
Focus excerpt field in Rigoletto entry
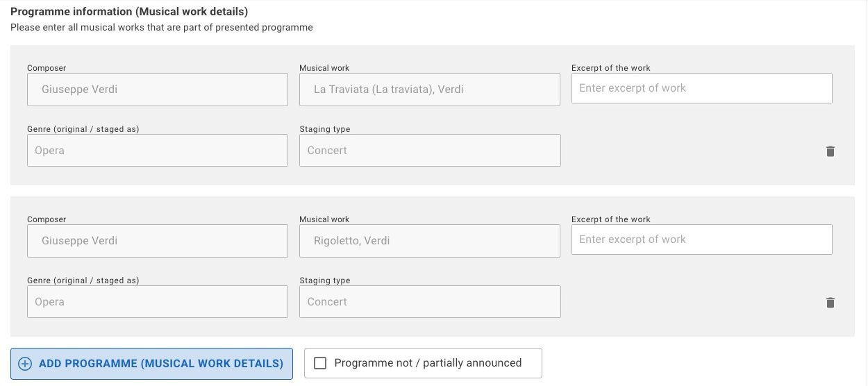[702, 240]
